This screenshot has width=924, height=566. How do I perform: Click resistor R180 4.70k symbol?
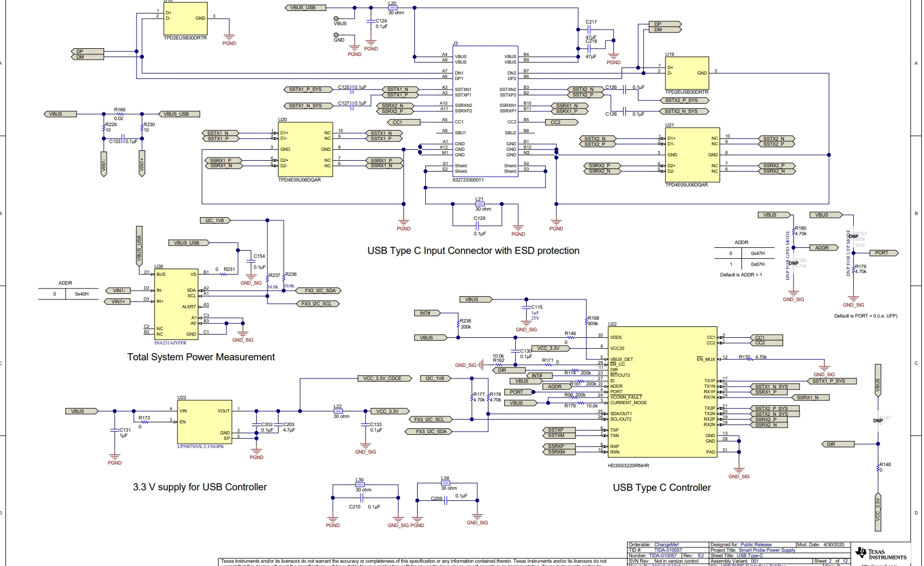[794, 230]
